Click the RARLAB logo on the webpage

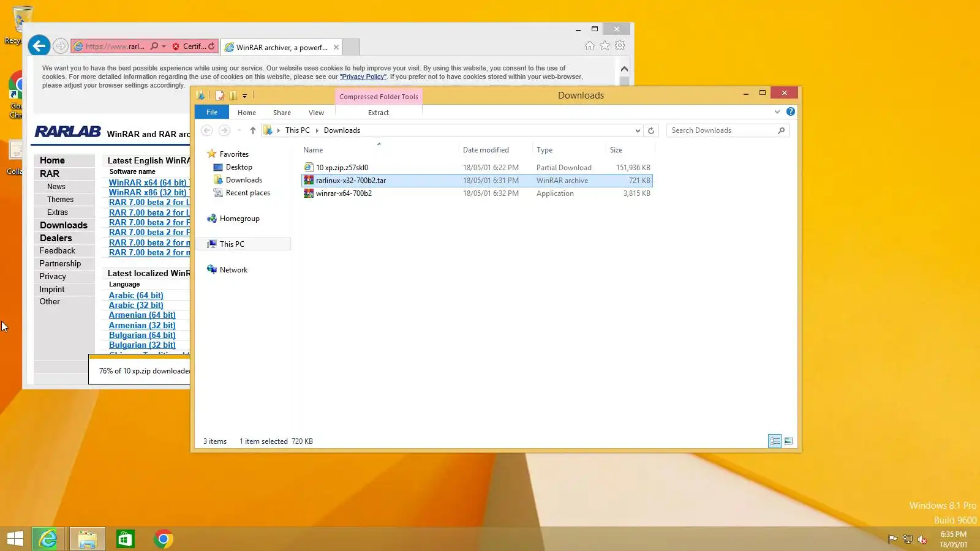[68, 132]
